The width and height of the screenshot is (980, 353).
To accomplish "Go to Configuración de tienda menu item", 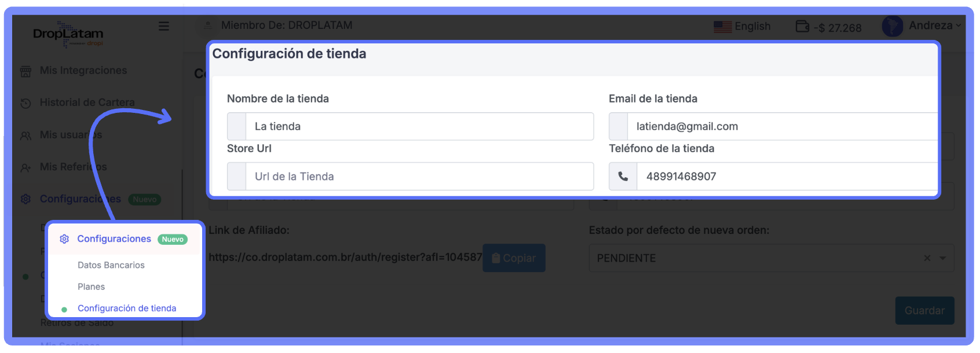I will (x=127, y=308).
